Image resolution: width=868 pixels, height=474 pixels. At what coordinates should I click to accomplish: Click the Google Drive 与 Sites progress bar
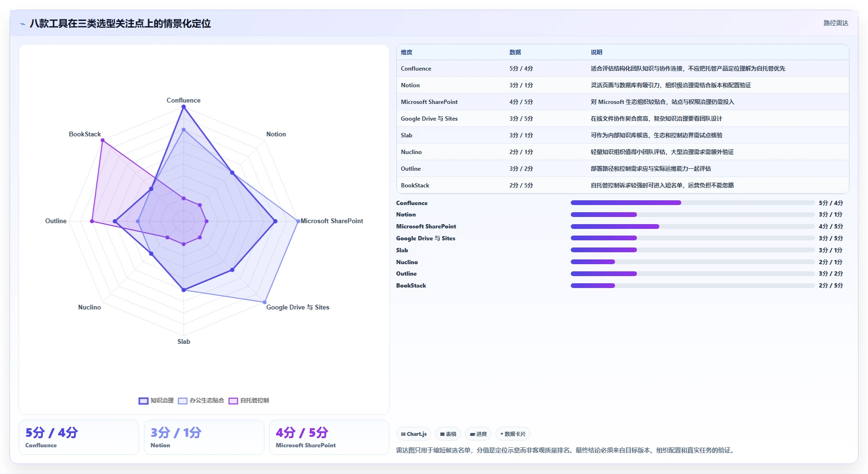693,238
